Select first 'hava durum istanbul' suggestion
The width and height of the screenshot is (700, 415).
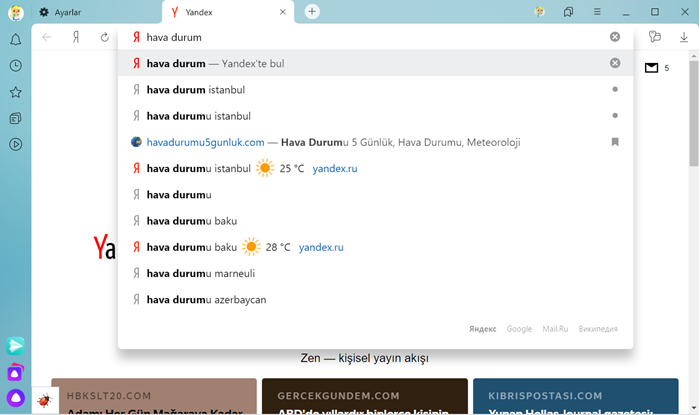pyautogui.click(x=375, y=89)
